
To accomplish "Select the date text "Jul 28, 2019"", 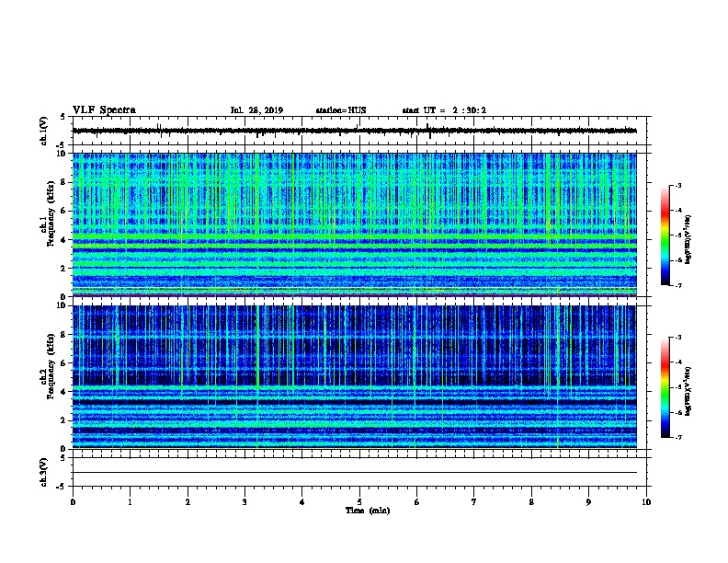I will (256, 110).
